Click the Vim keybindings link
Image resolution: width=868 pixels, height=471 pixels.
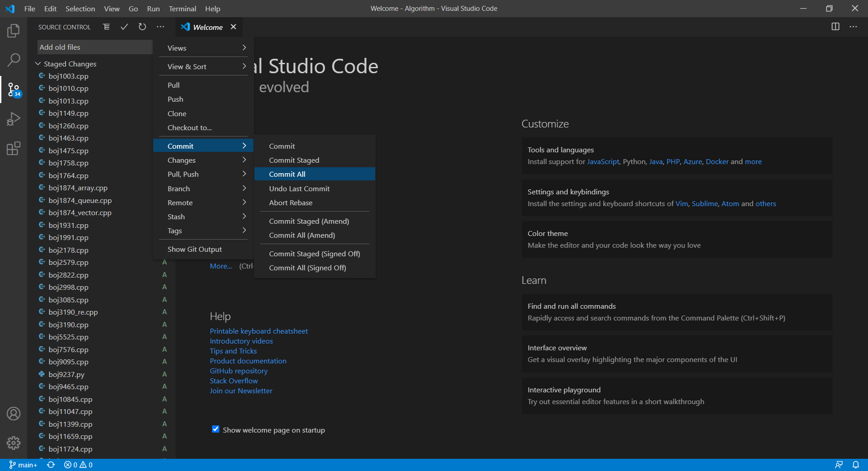[682, 203]
